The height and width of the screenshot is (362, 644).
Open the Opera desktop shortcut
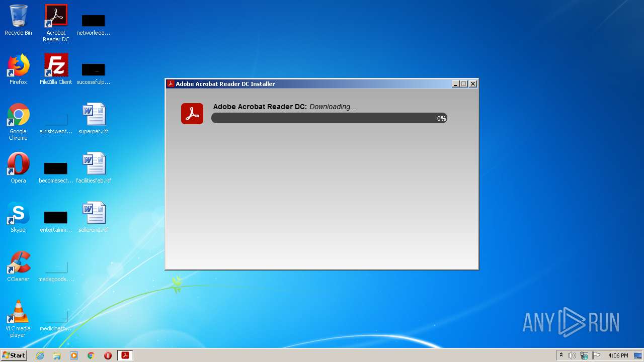click(18, 168)
